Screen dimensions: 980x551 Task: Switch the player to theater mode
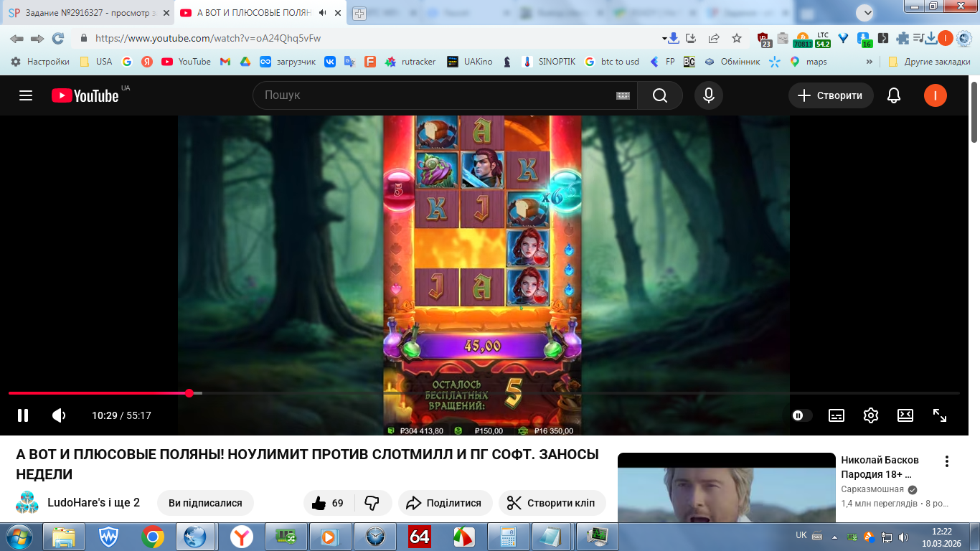[905, 415]
